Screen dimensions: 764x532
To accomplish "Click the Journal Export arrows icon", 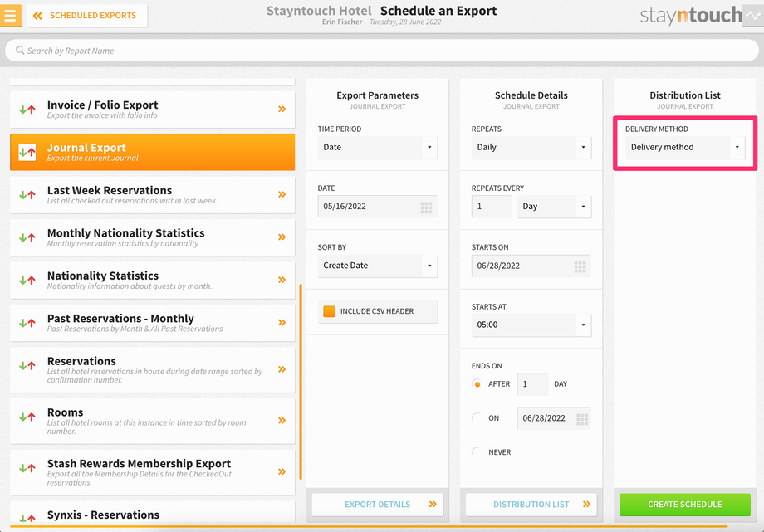I will click(x=27, y=152).
